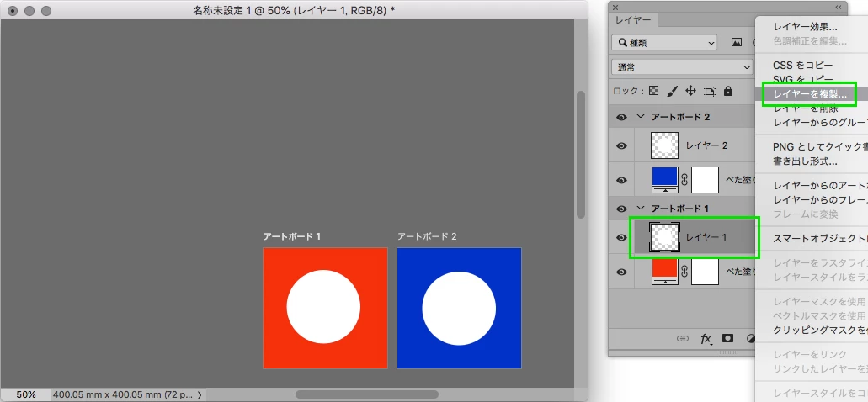Click アートボード 1 label on canvas
The width and height of the screenshot is (868, 402).
[x=292, y=236]
